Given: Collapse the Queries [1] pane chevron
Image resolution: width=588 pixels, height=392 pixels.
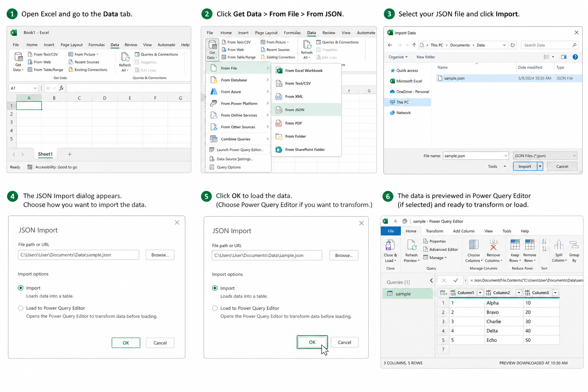Looking at the screenshot, I should point(431,281).
